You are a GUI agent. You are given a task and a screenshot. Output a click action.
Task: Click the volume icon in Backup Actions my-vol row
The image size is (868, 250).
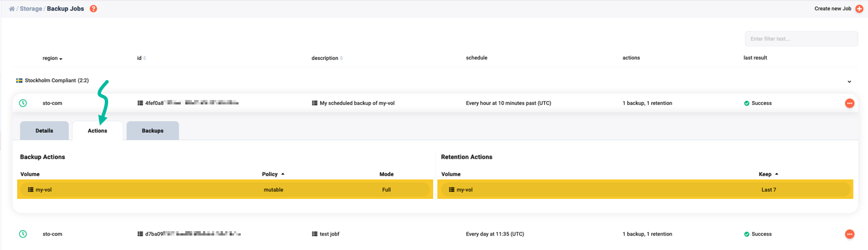[x=31, y=189]
